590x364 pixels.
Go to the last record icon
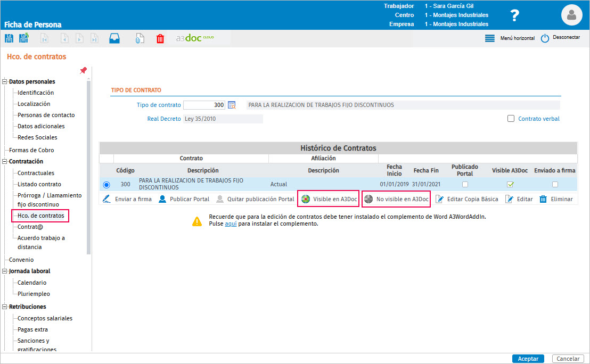[94, 38]
